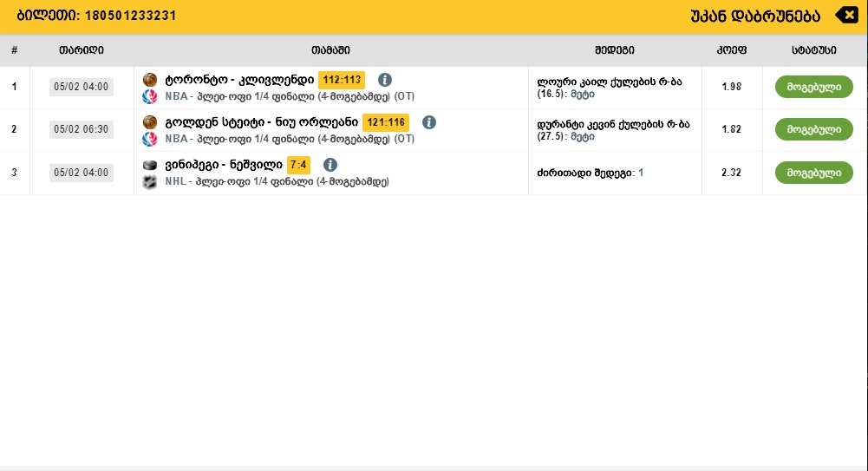Click the თამაში column header
The width and height of the screenshot is (868, 471).
[330, 50]
